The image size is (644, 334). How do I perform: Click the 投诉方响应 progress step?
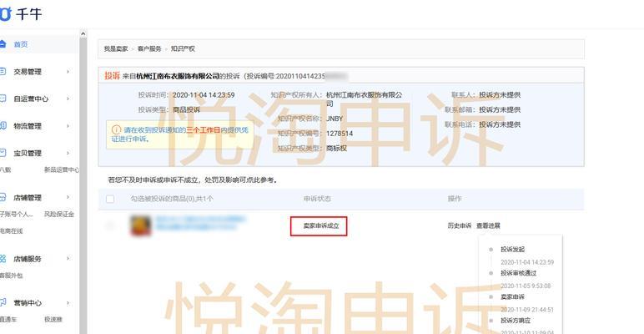(515, 320)
